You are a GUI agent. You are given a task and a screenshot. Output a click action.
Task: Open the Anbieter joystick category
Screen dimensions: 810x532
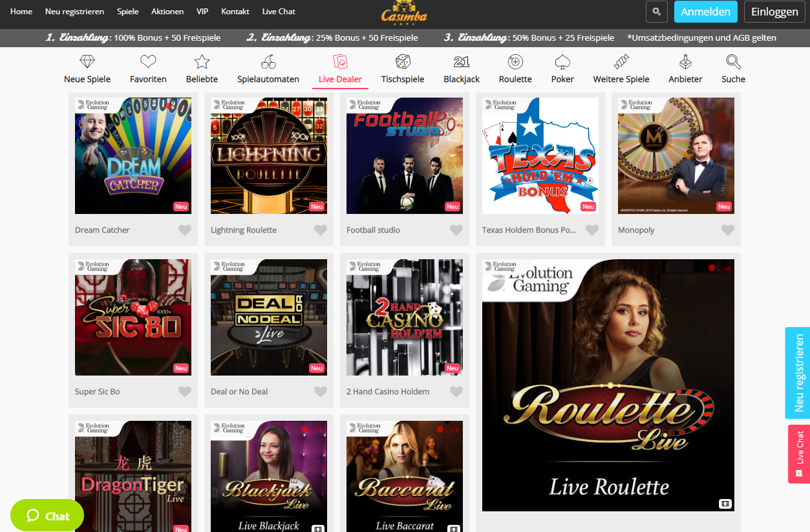[685, 70]
